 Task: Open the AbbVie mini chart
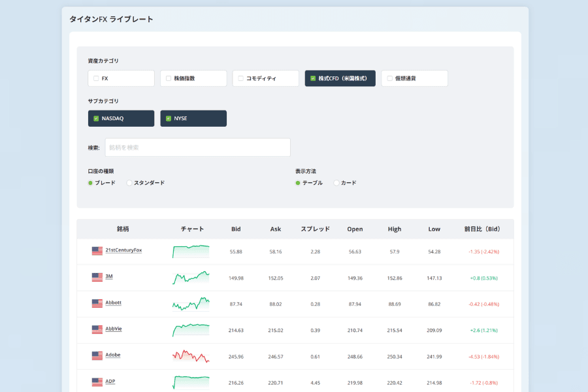(191, 330)
